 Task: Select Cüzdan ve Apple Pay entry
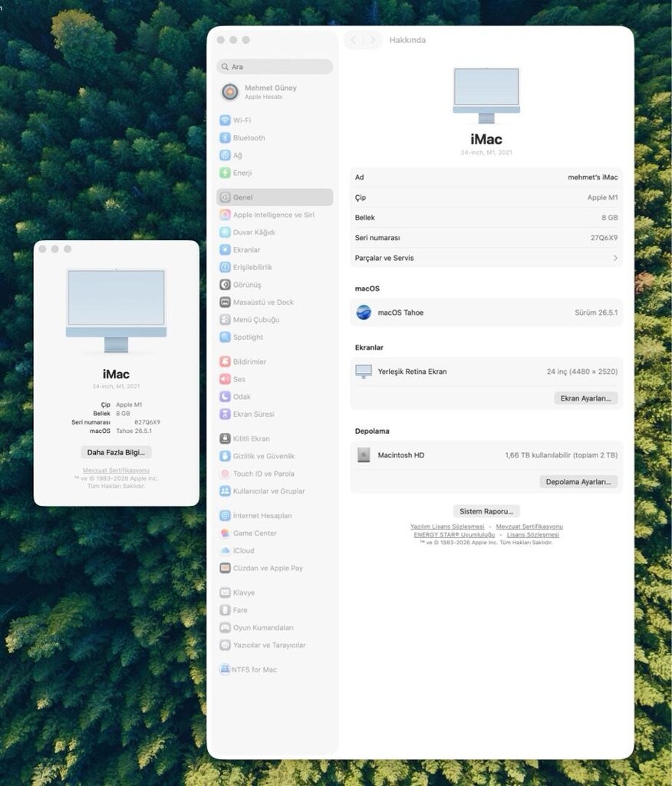pyautogui.click(x=275, y=569)
